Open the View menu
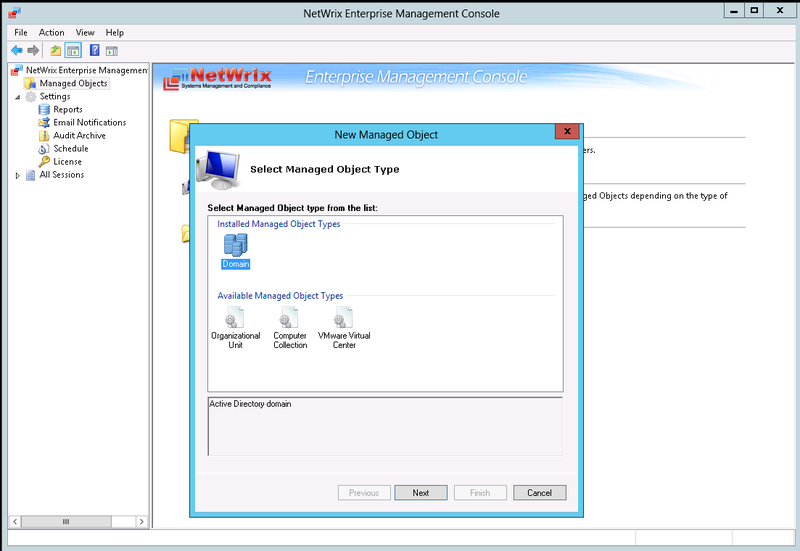 85,33
